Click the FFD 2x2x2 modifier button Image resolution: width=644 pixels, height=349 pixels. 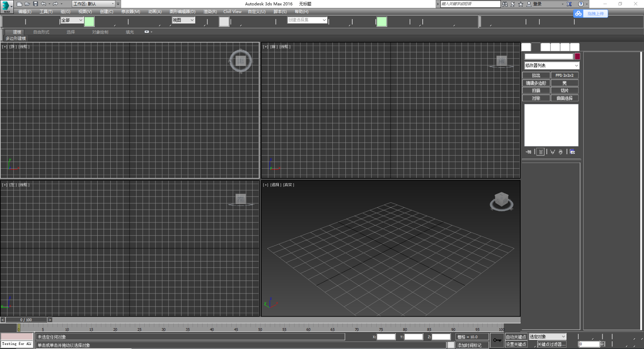coord(565,75)
